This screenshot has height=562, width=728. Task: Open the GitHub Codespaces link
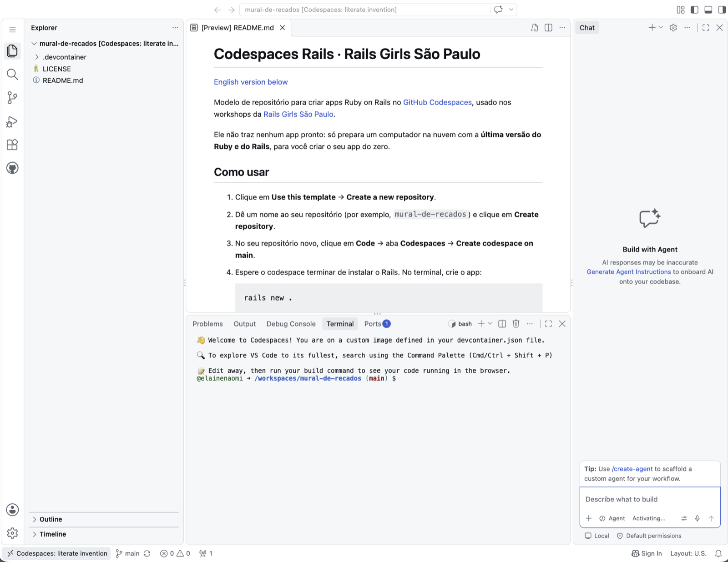[x=437, y=102]
